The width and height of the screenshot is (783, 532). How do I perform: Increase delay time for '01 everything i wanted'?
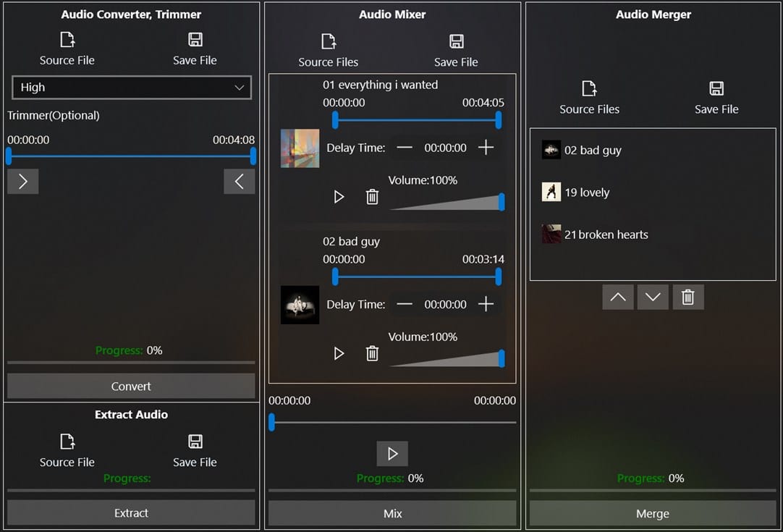click(x=486, y=147)
